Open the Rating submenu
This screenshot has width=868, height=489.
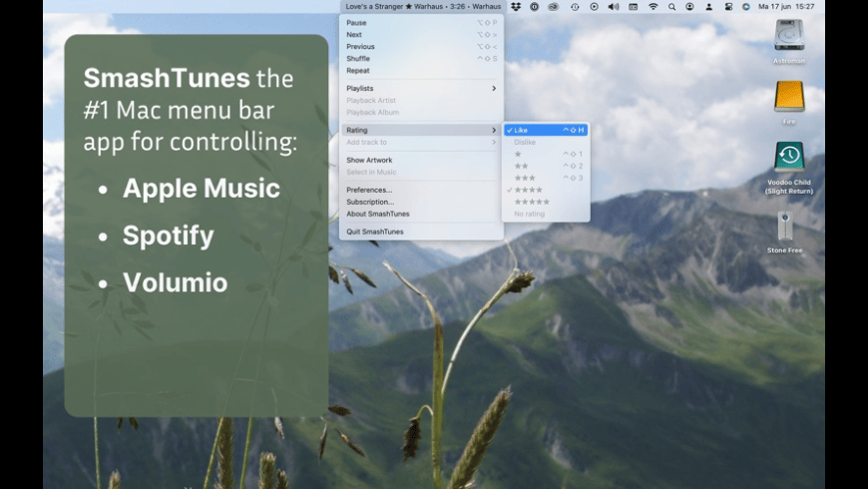click(421, 130)
